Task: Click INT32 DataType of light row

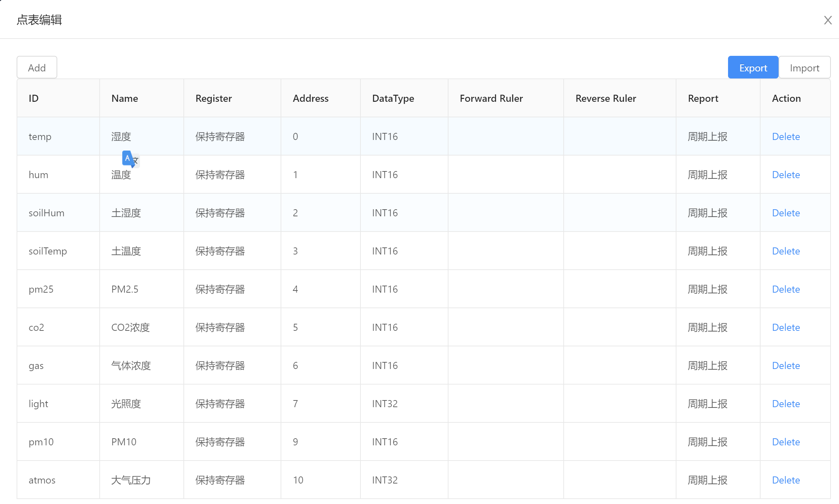Action: [385, 404]
